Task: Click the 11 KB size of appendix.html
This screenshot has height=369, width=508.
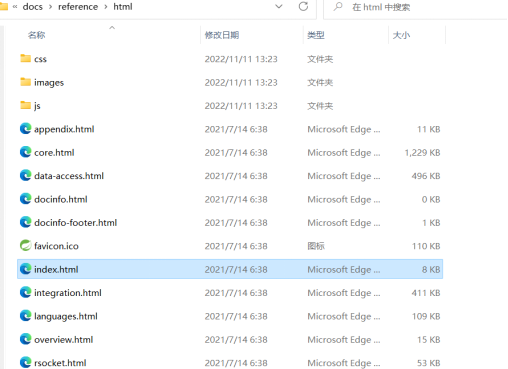Action: 429,129
